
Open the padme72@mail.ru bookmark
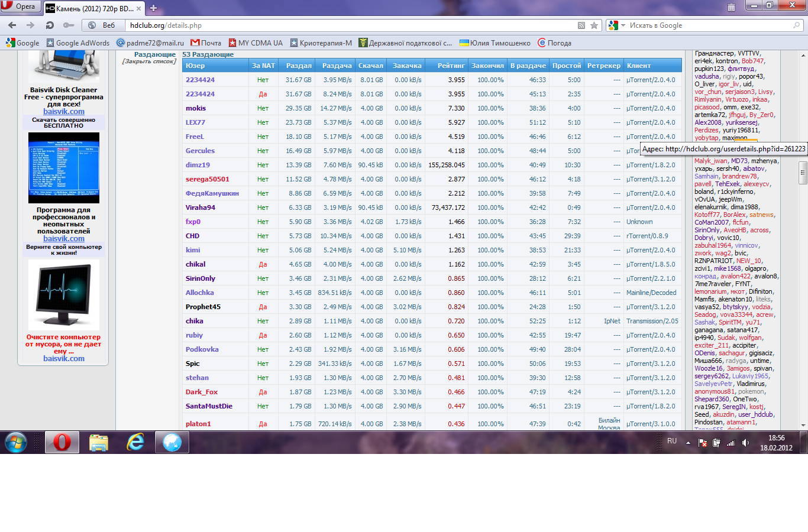[150, 43]
